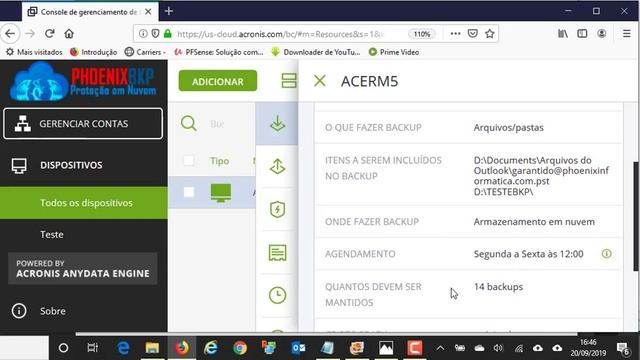The image size is (640, 360).
Task: Click the schedule info icon beside 12:00
Action: [x=607, y=253]
